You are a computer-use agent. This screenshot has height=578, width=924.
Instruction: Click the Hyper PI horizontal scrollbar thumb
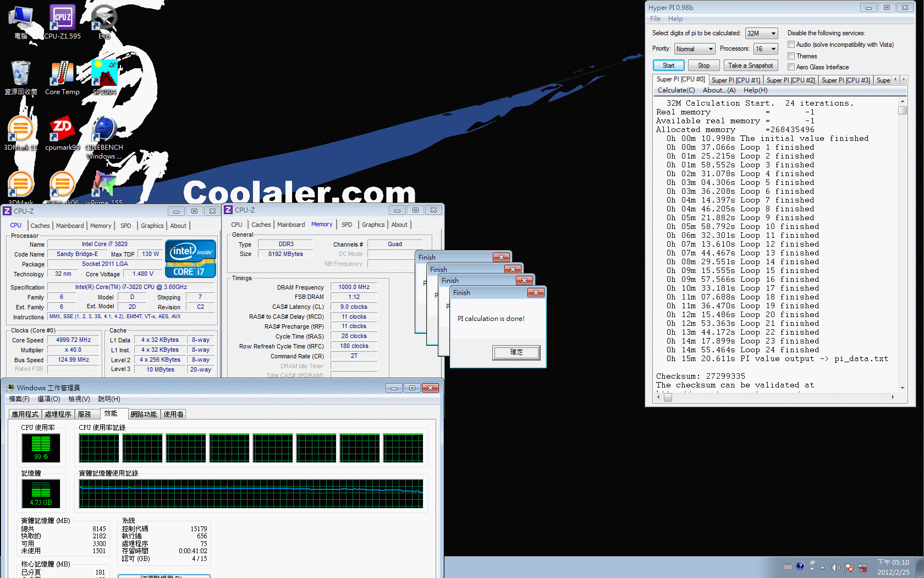point(668,397)
